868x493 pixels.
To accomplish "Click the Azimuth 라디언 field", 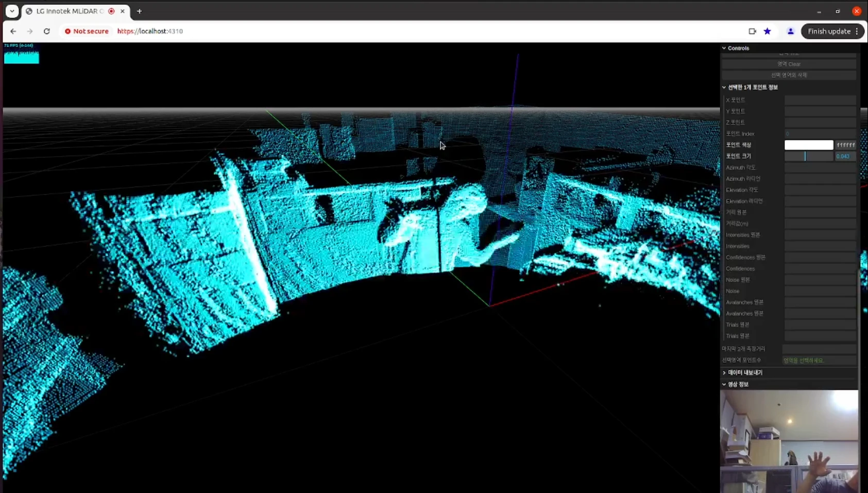I will (820, 179).
